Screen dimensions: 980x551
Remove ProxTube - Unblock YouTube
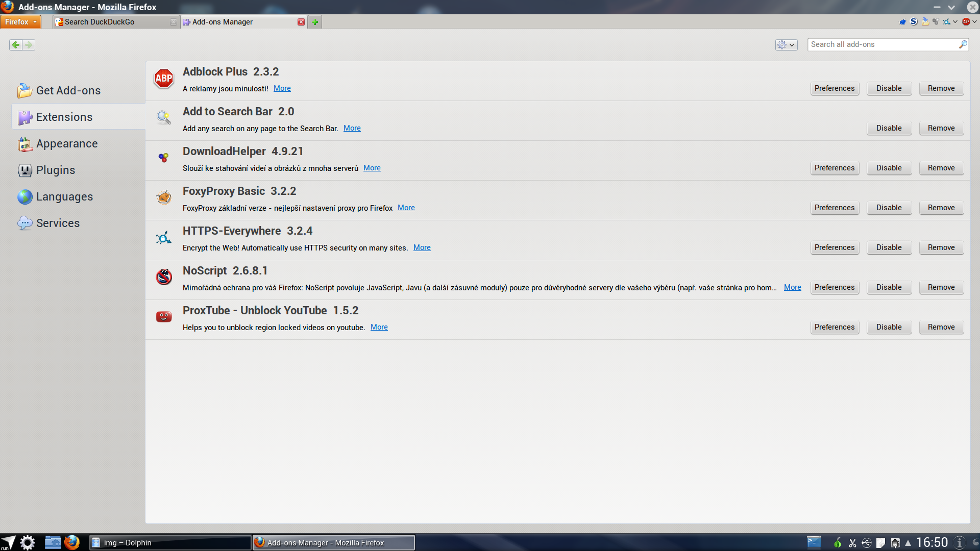tap(941, 327)
